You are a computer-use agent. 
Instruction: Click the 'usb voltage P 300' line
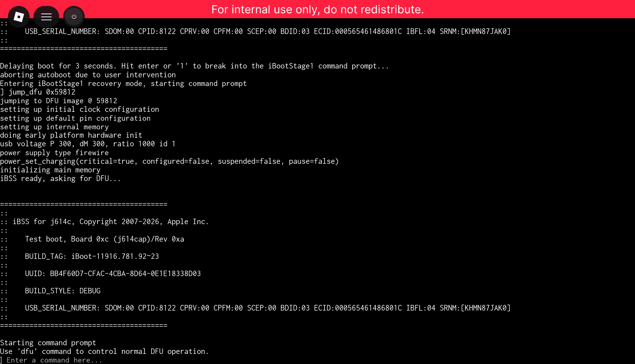(87, 144)
